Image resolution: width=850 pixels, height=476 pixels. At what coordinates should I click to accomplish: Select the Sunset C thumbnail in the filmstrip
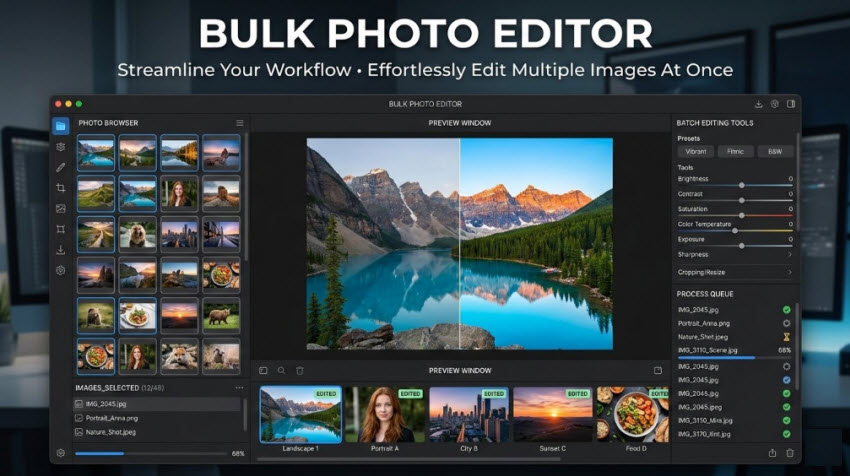[x=552, y=414]
